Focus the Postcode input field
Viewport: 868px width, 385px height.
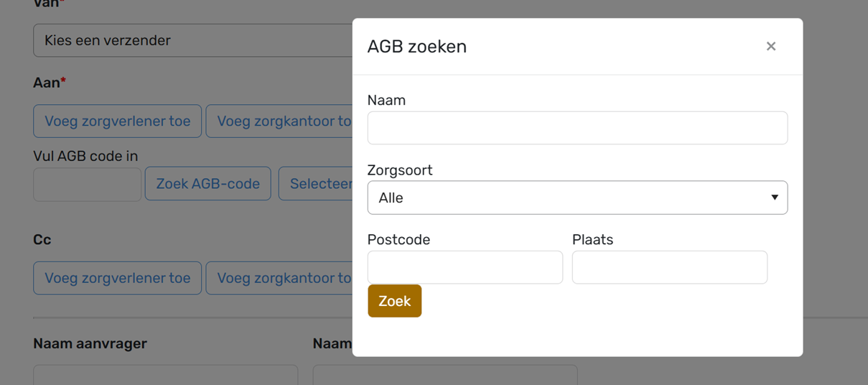(x=465, y=267)
